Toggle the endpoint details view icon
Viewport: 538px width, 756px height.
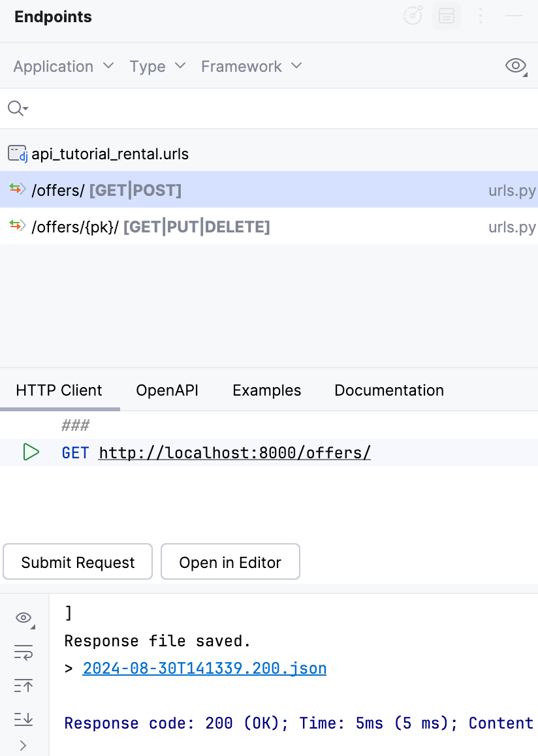click(x=447, y=16)
